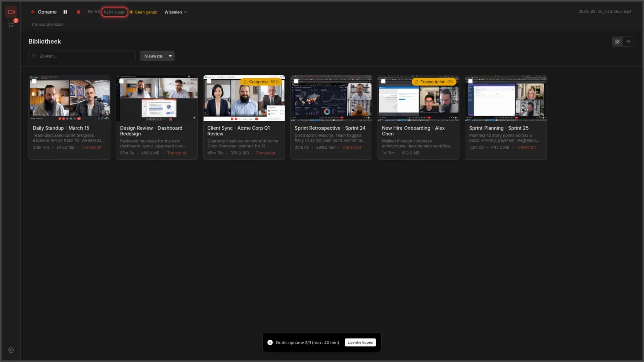The width and height of the screenshot is (644, 362).
Task: Click the magnifier icon in search box
Action: coord(34,56)
